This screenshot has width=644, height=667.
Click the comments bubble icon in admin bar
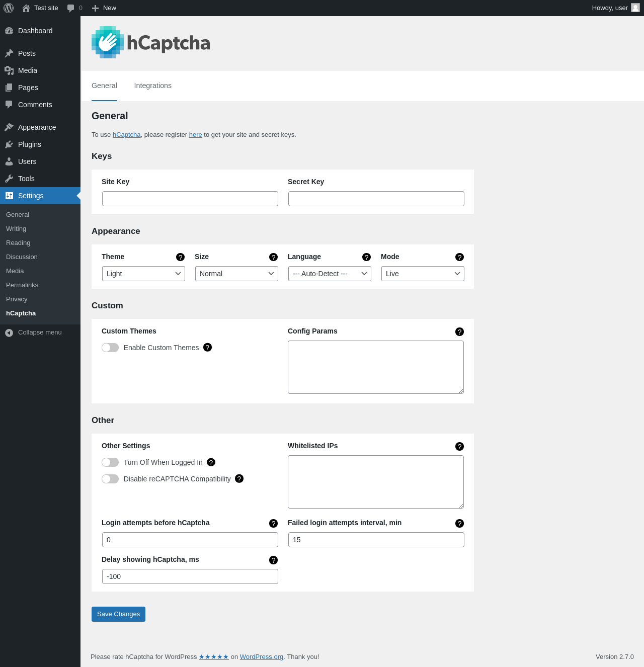click(71, 8)
